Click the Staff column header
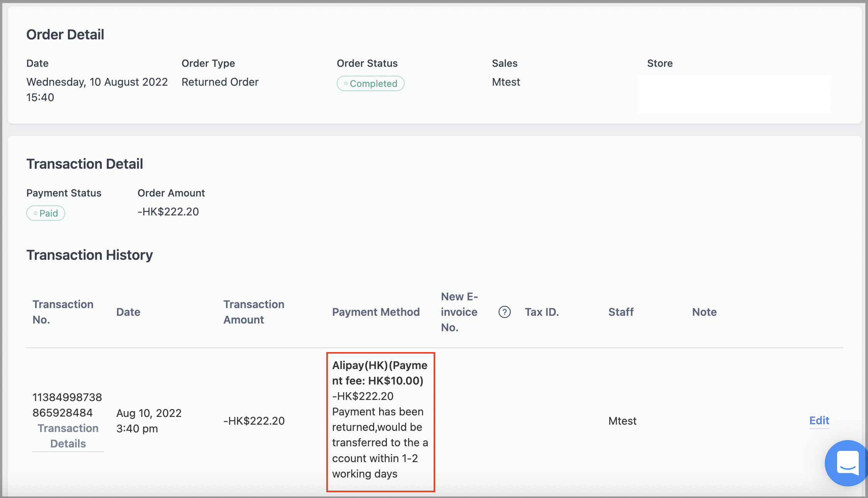 [621, 312]
